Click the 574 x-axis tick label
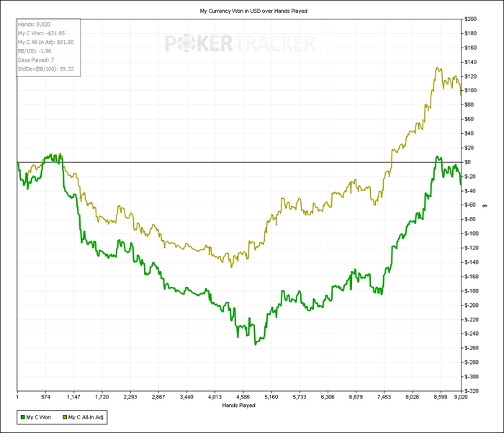This screenshot has height=433, width=504. click(45, 397)
